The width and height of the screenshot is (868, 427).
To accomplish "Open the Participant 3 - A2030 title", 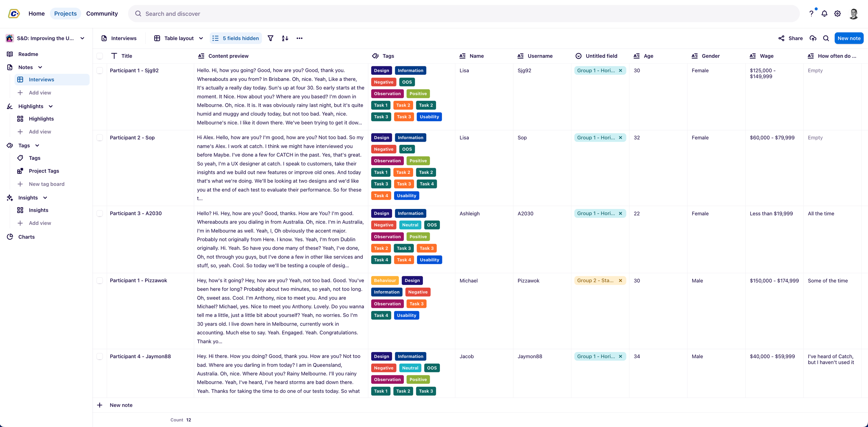I will pyautogui.click(x=136, y=213).
